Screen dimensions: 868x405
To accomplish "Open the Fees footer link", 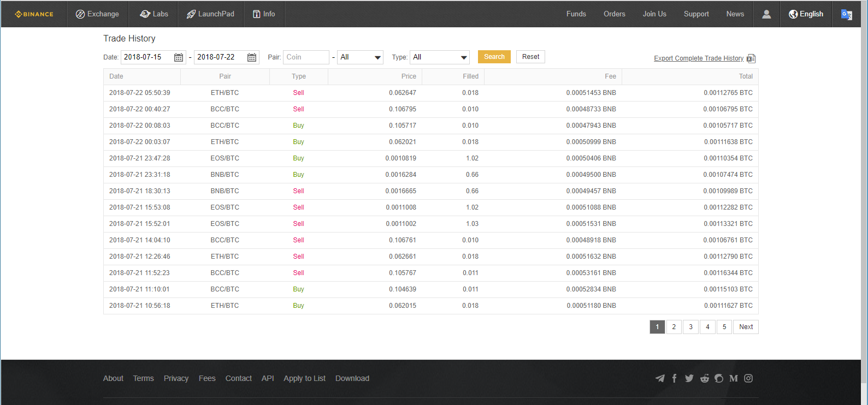I will pyautogui.click(x=207, y=378).
